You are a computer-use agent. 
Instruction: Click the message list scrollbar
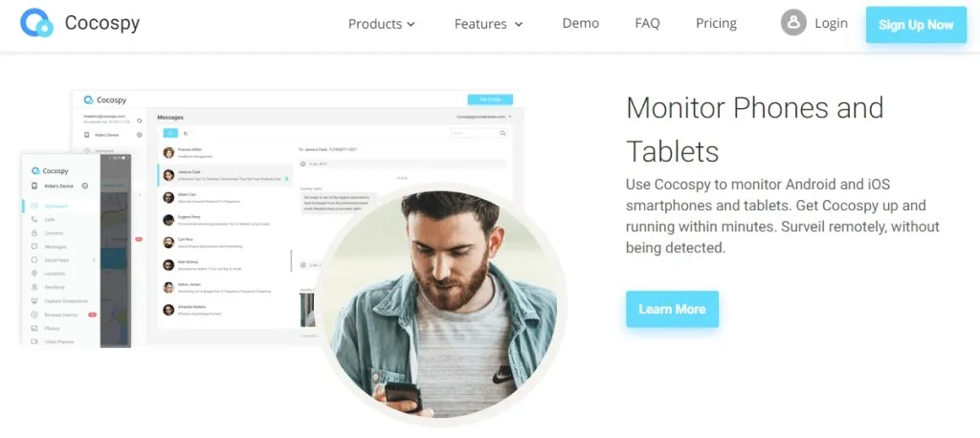[291, 260]
